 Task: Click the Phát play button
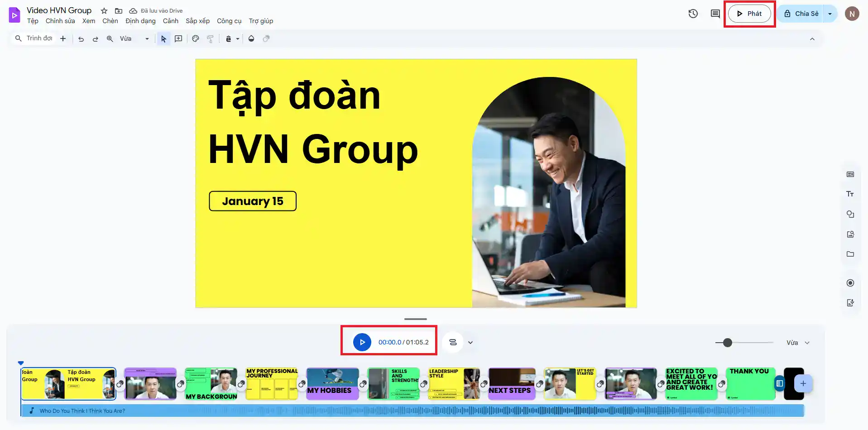(x=749, y=14)
